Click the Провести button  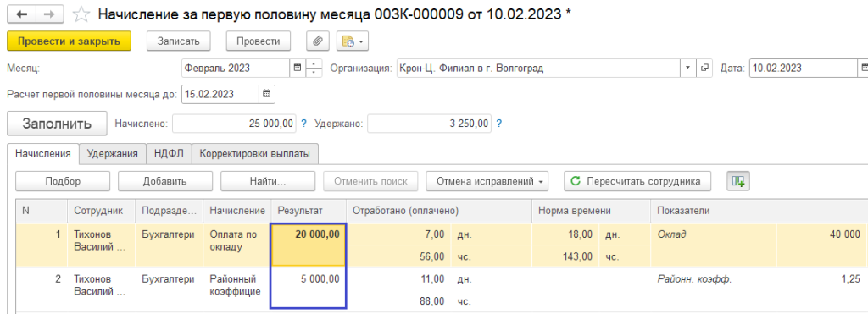(258, 41)
